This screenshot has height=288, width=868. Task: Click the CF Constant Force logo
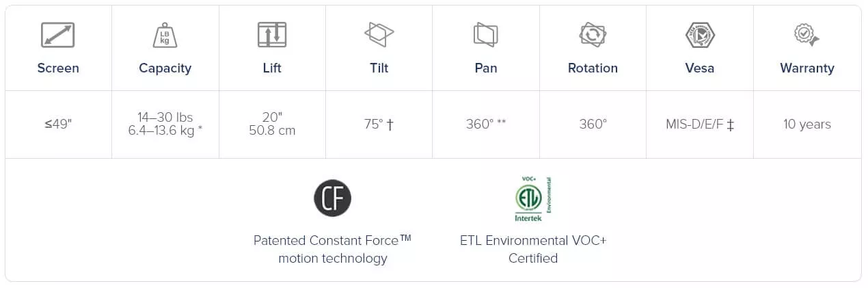click(x=332, y=198)
